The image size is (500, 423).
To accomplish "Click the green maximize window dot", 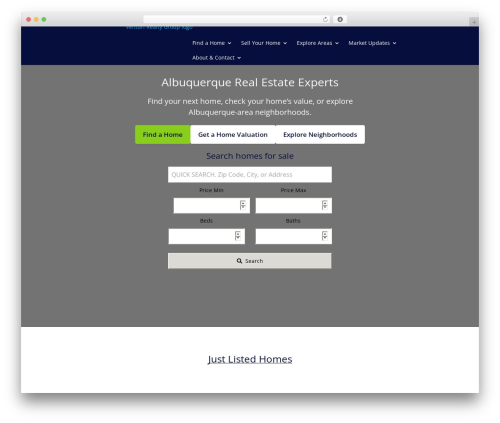I will pos(44,19).
